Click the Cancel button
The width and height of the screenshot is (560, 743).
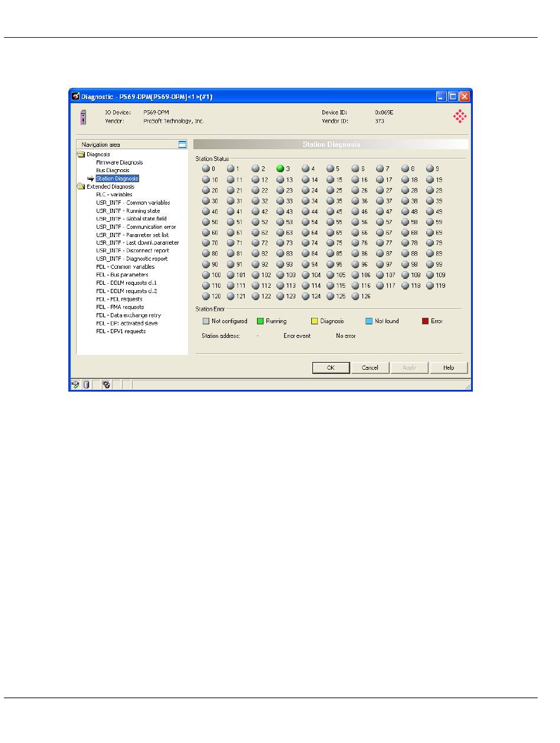370,368
